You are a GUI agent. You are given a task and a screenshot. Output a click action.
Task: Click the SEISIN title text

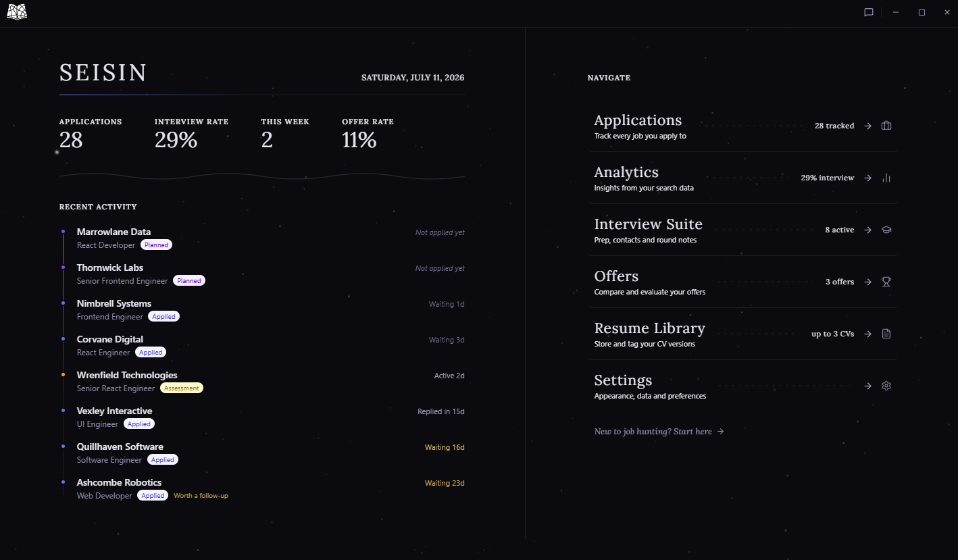(103, 72)
